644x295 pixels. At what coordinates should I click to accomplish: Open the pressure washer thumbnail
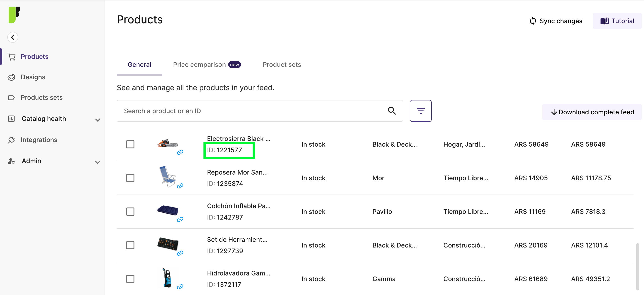point(167,277)
